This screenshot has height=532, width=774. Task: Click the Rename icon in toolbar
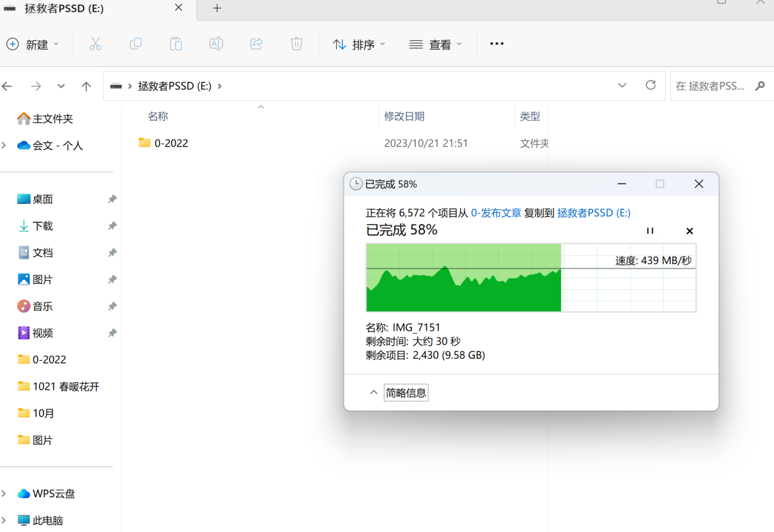(x=216, y=44)
